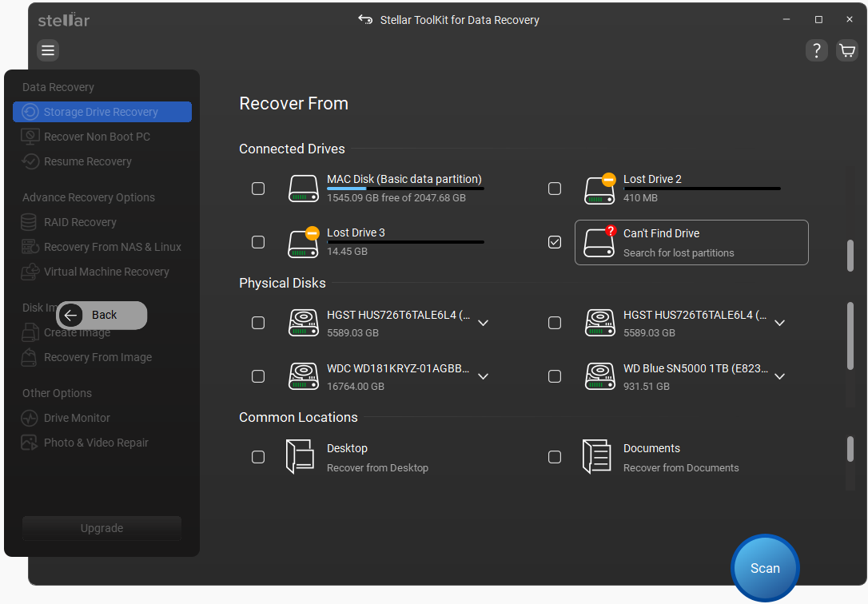Click the Common Locations scrollbar
Screen dimensions: 868x604
tap(850, 448)
